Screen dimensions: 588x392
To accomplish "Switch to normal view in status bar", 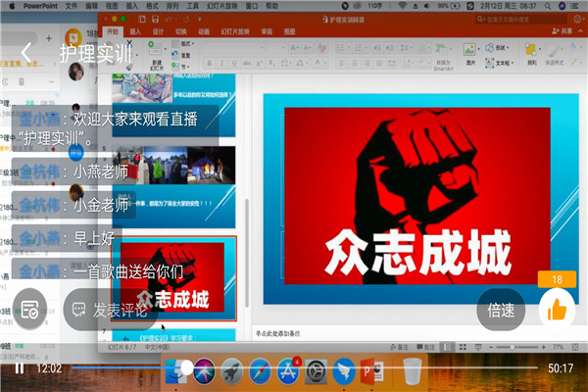I will click(447, 347).
